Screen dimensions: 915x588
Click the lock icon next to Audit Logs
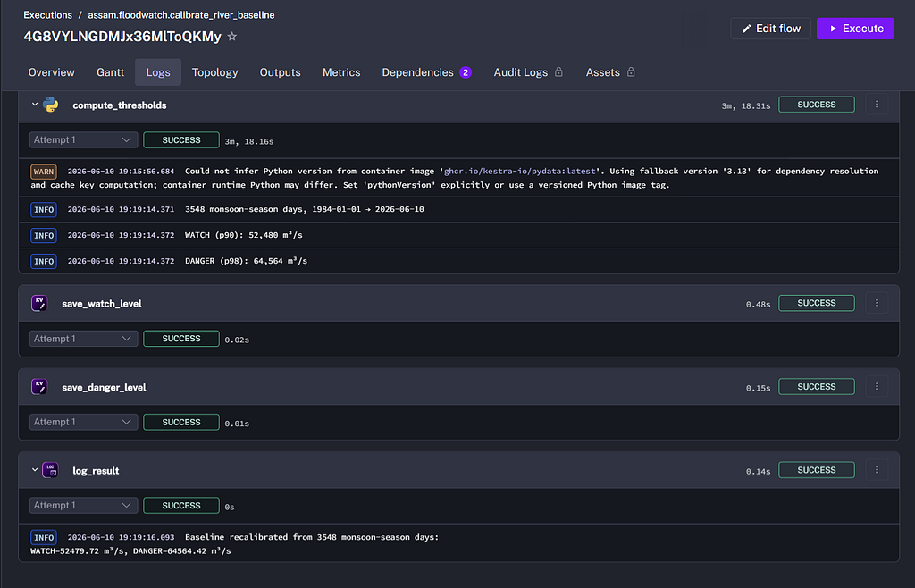[x=558, y=71]
